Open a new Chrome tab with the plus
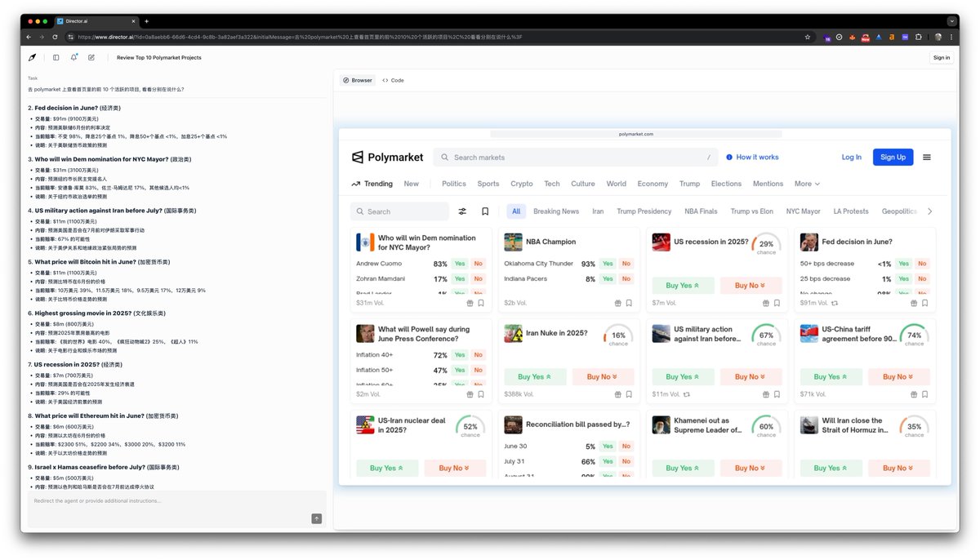This screenshot has width=980, height=560. (x=146, y=21)
